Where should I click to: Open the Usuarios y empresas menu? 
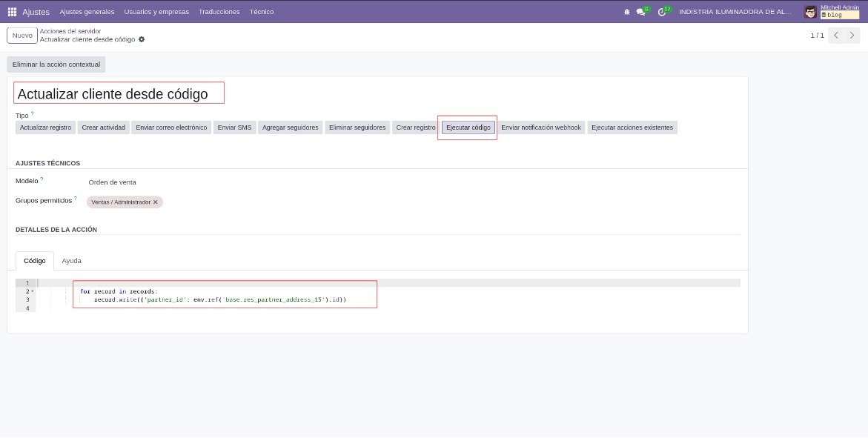(x=156, y=12)
